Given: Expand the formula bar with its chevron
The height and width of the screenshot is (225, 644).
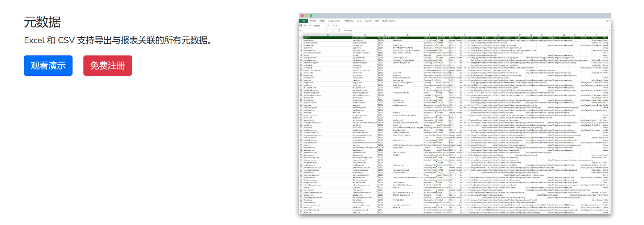Looking at the screenshot, I should tap(609, 30).
